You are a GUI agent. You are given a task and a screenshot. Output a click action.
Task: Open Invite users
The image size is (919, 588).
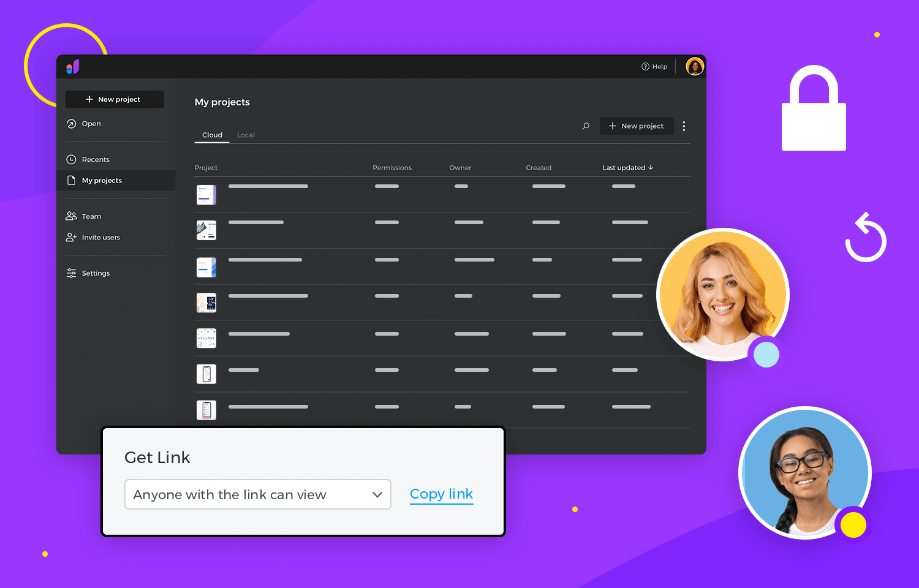[x=100, y=237]
